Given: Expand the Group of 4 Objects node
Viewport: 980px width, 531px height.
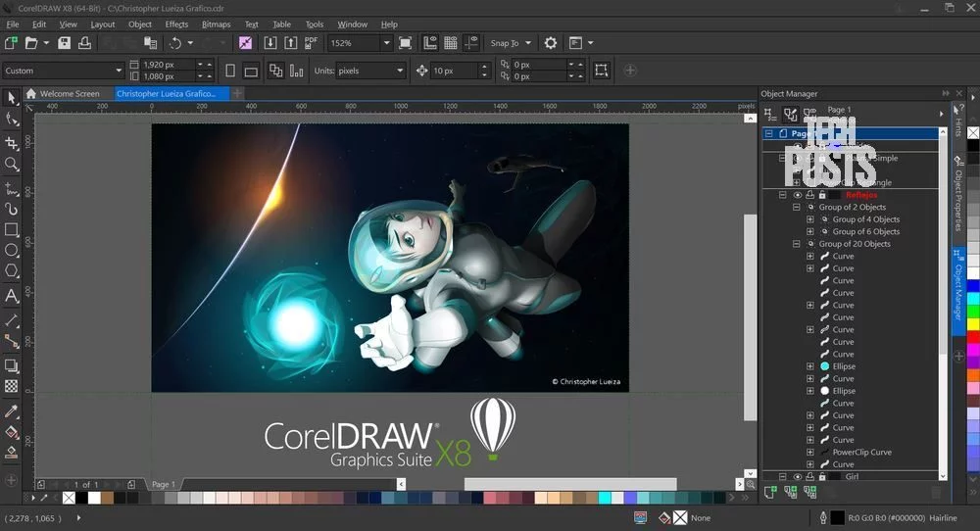Looking at the screenshot, I should coord(810,219).
